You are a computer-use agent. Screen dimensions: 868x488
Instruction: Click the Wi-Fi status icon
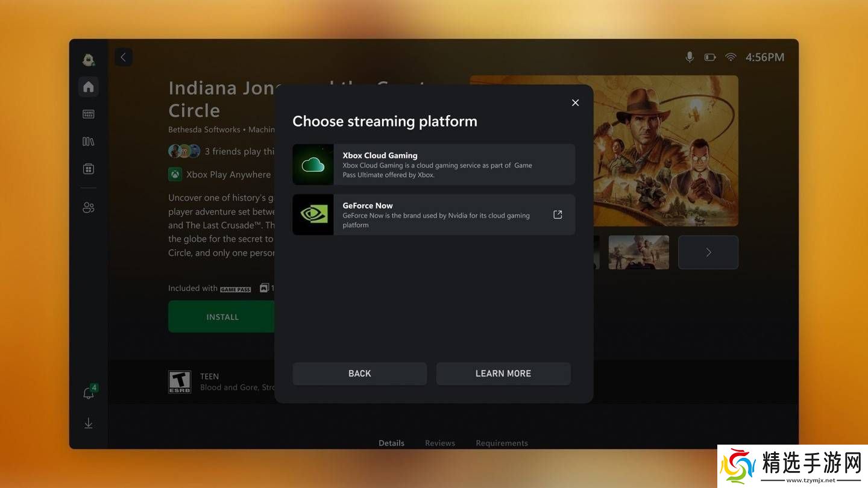[x=731, y=57]
